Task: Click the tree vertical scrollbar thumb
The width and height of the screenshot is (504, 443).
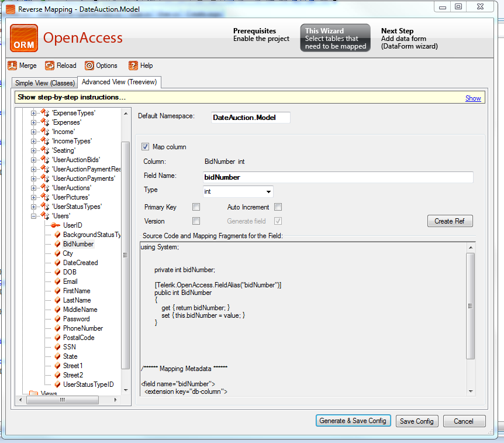Action: 125,255
